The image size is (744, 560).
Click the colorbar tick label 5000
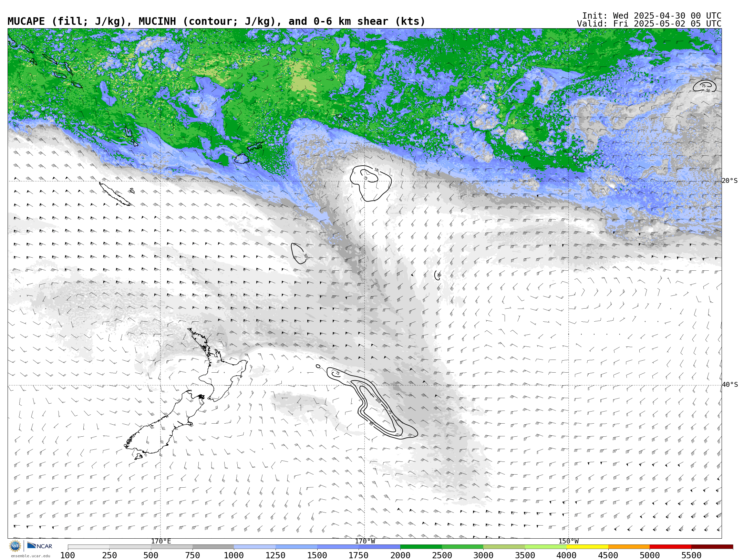650,556
